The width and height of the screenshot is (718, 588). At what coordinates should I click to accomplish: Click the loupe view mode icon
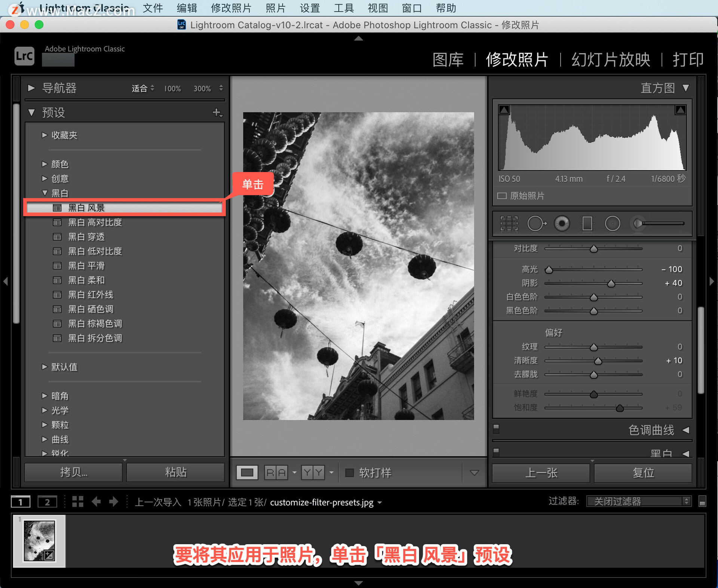pyautogui.click(x=247, y=473)
